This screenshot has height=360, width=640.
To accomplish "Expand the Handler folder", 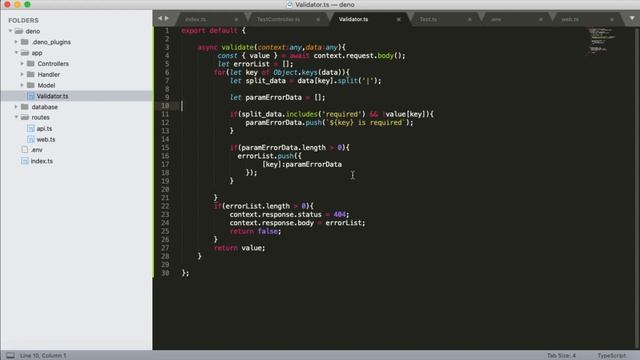I will point(22,74).
